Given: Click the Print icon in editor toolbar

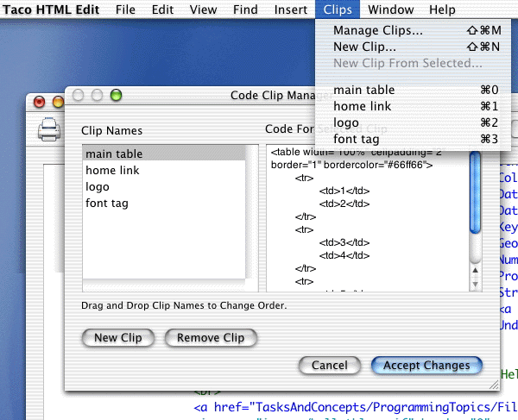Looking at the screenshot, I should point(49,129).
